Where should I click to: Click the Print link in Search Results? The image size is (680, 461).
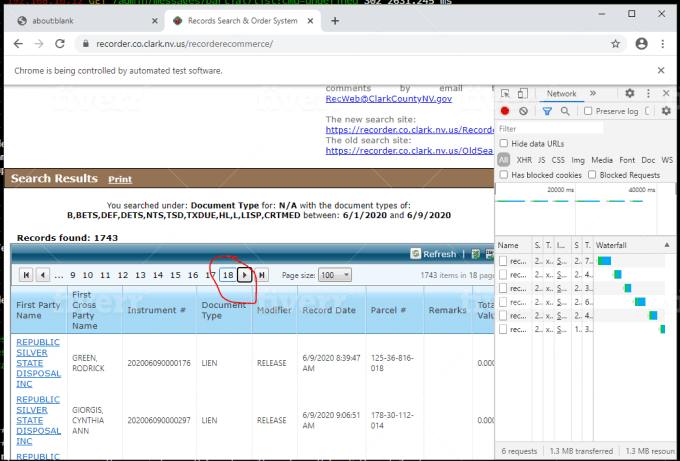pos(120,180)
